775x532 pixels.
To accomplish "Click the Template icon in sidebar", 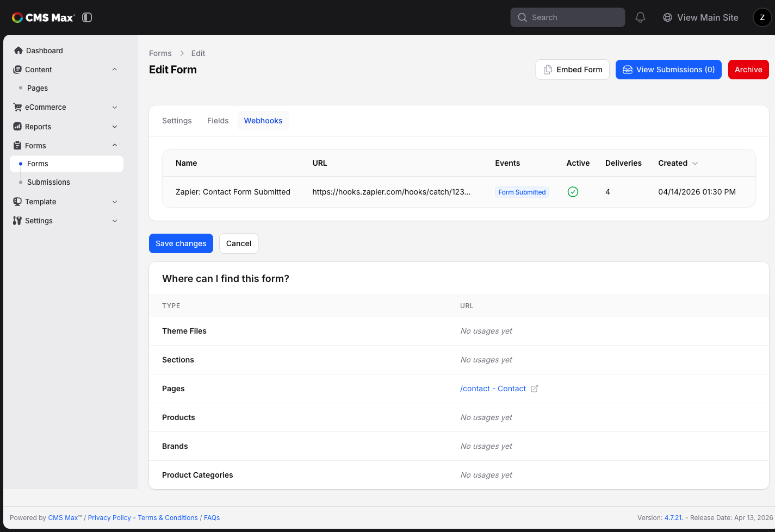I will [17, 202].
